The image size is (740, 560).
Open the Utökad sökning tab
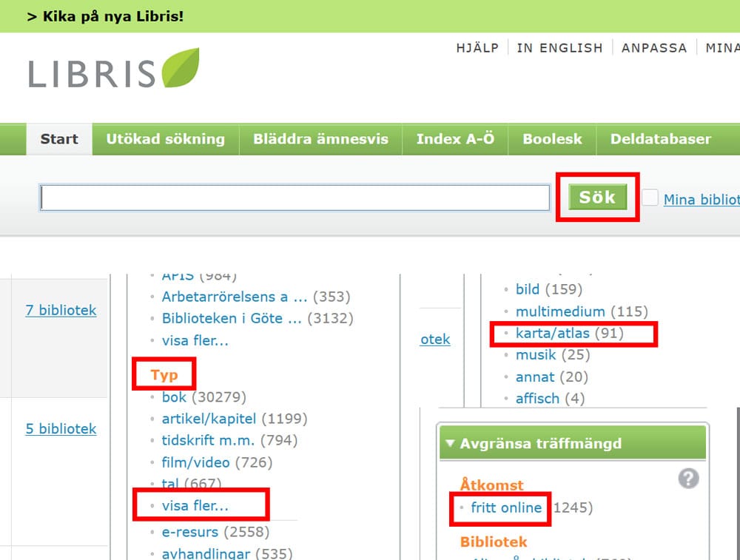(x=165, y=139)
